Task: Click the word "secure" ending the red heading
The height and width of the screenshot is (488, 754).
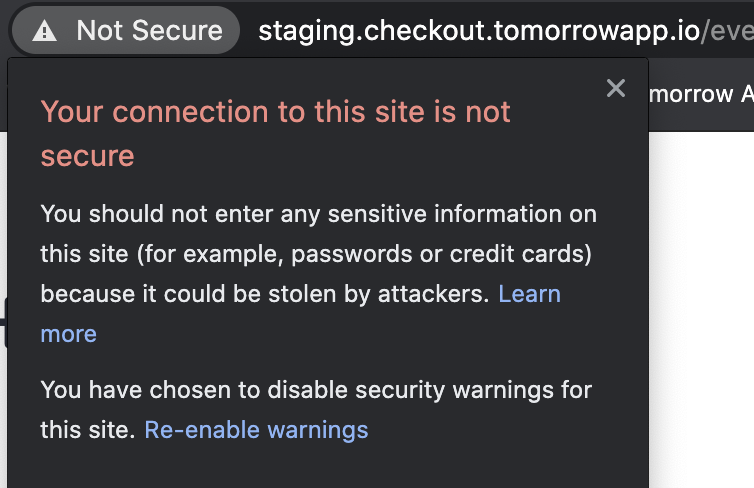Action: [87, 156]
